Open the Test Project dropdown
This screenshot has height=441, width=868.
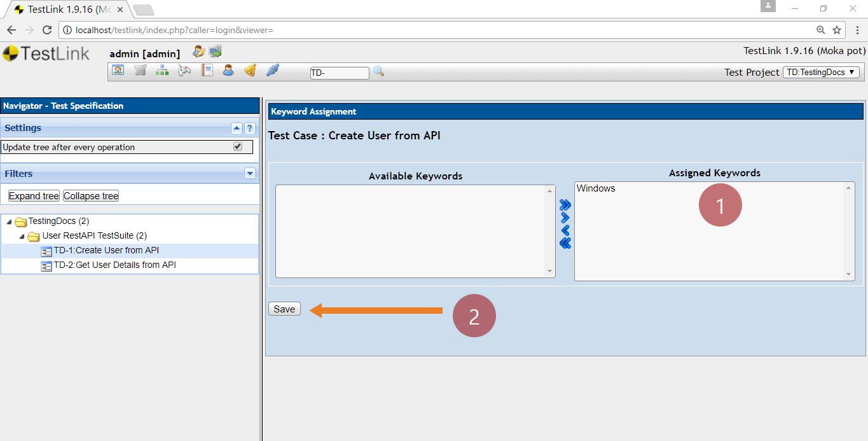(x=821, y=73)
